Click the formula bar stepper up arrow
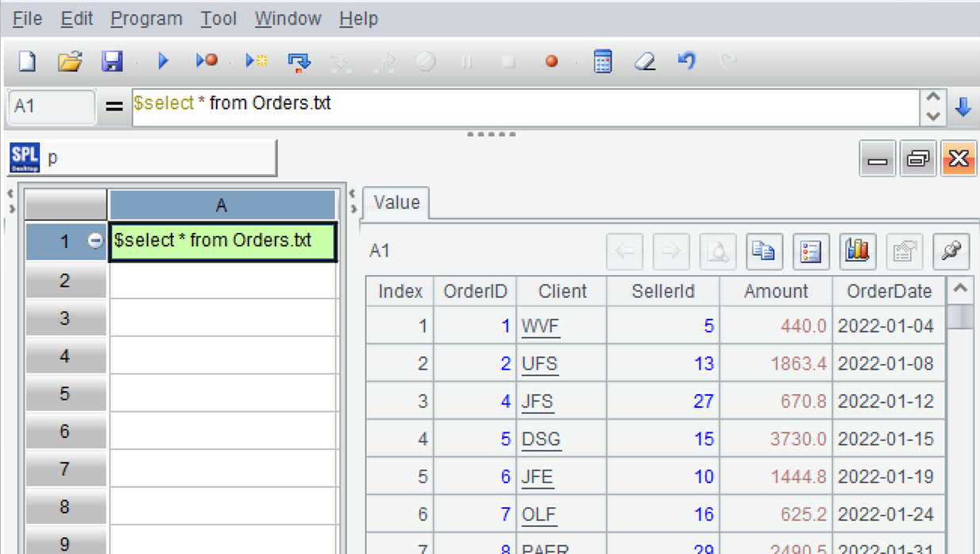Image resolution: width=980 pixels, height=554 pixels. [x=933, y=99]
